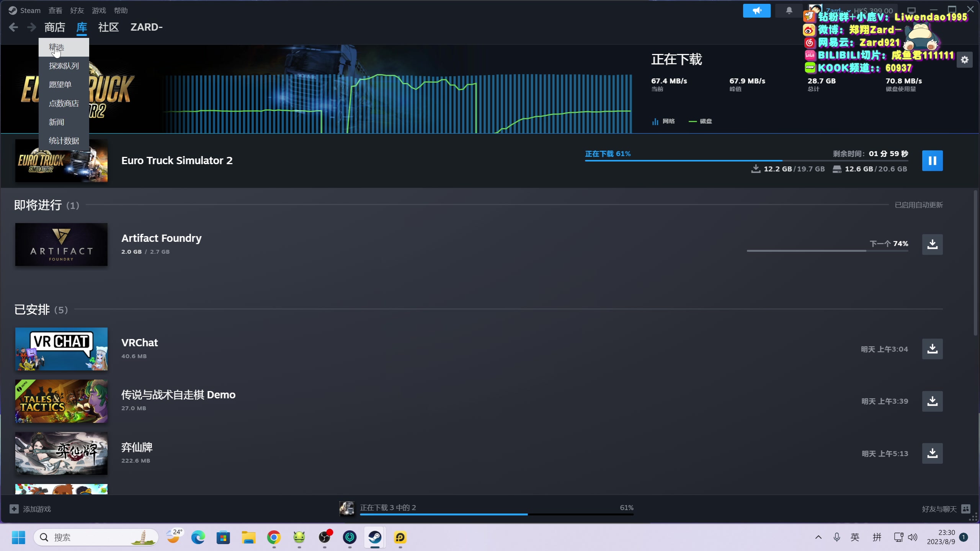Pause the Euro Truck Simulator 2 download

932,161
